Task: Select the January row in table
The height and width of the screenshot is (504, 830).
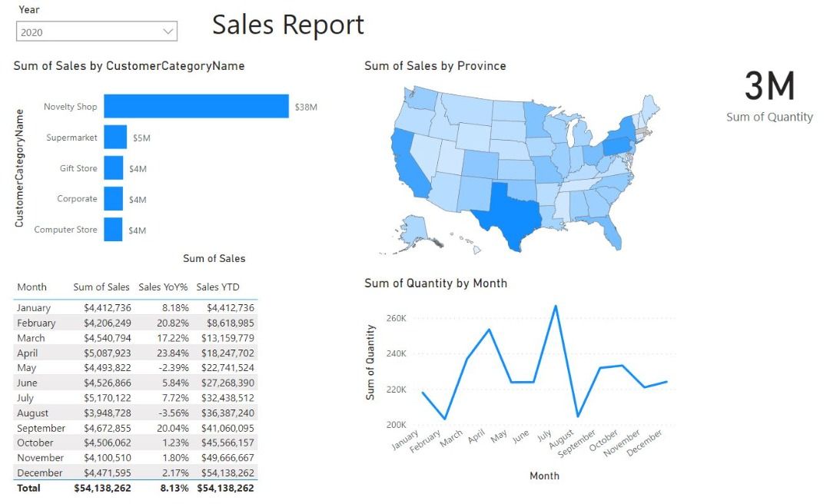Action: [135, 307]
